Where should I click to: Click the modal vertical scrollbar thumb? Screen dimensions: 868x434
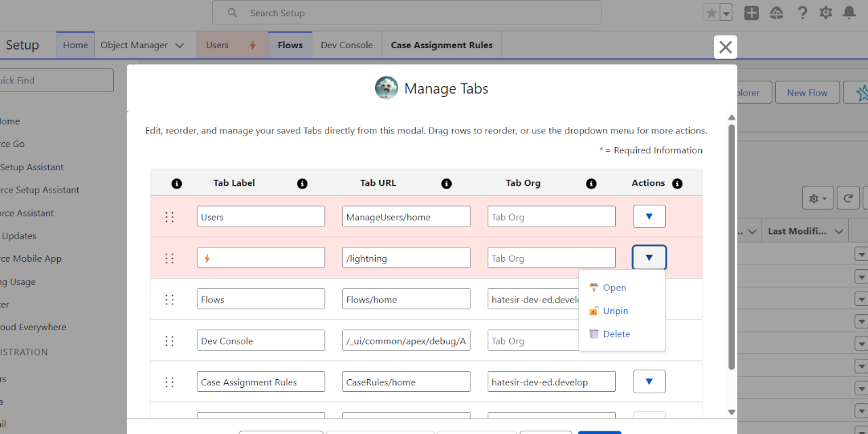tap(732, 247)
